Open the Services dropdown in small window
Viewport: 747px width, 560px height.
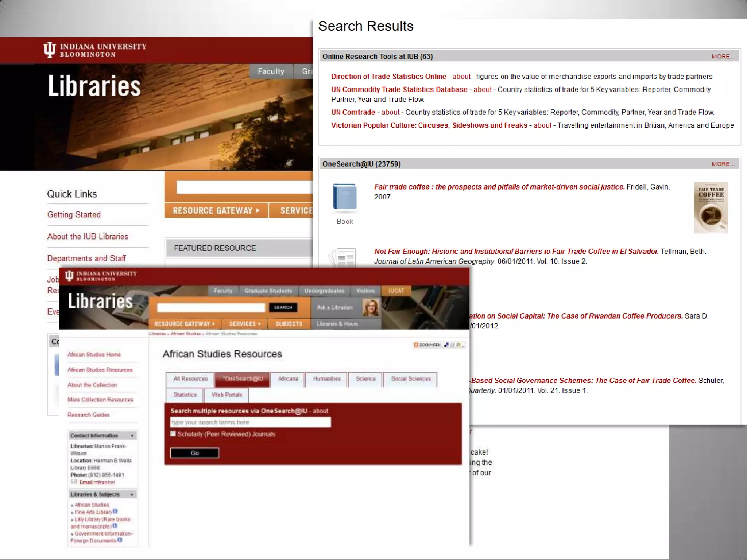(x=245, y=324)
